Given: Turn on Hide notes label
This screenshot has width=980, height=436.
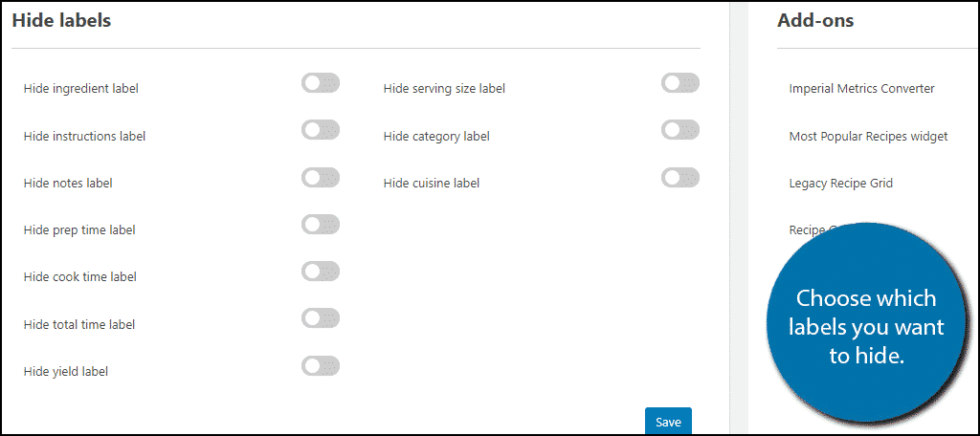Looking at the screenshot, I should pyautogui.click(x=321, y=177).
